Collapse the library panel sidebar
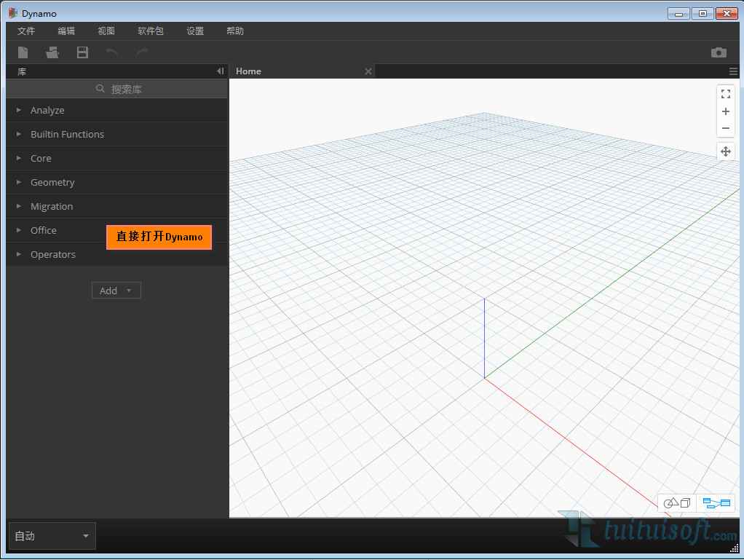 220,71
